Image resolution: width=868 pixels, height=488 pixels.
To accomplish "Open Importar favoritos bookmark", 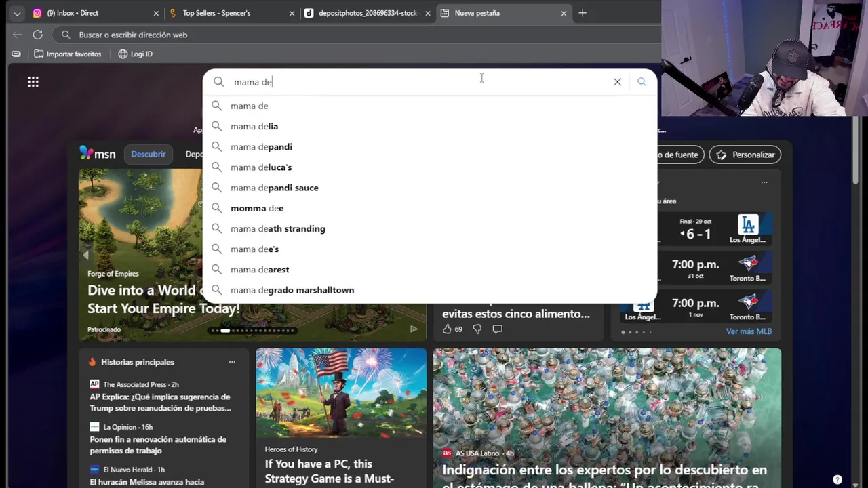I will [x=68, y=54].
